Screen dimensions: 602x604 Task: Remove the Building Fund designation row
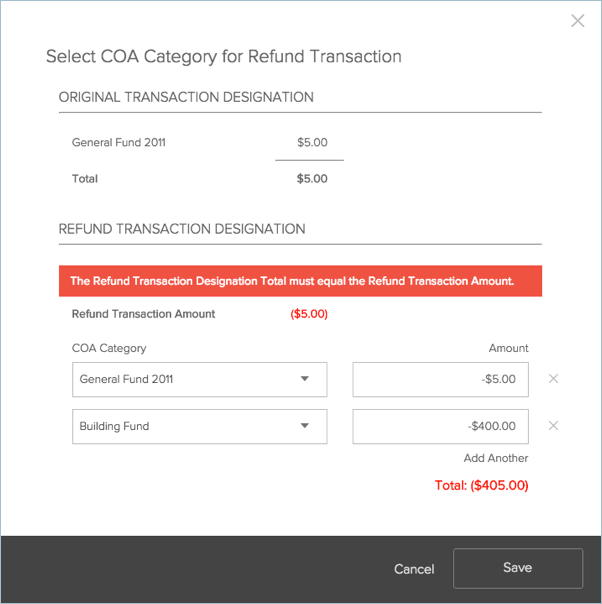553,426
